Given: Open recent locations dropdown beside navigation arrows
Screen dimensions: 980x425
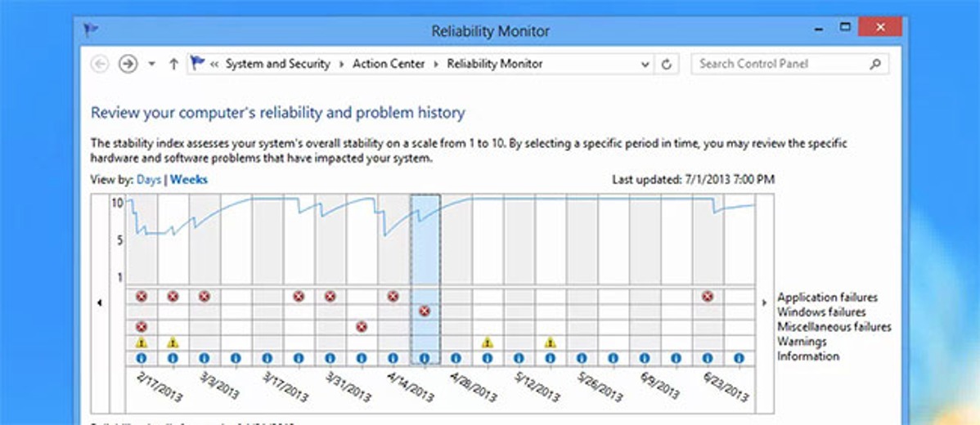Looking at the screenshot, I should pyautogui.click(x=151, y=64).
